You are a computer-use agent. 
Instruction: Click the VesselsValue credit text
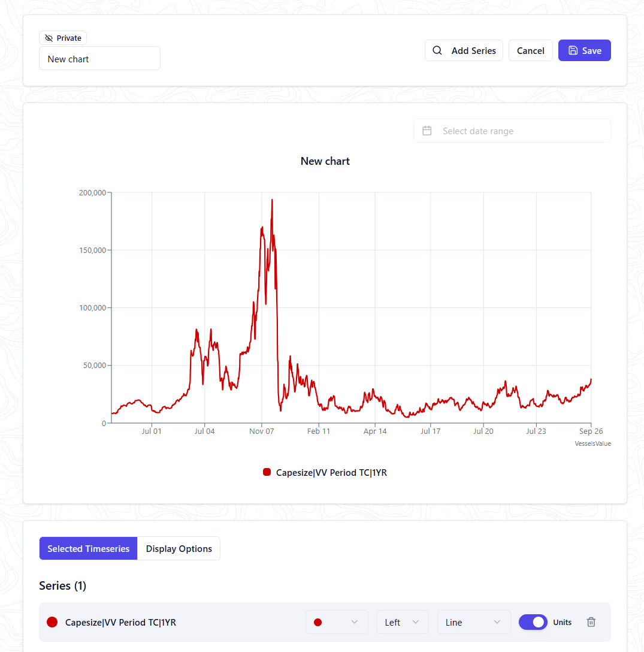(592, 443)
